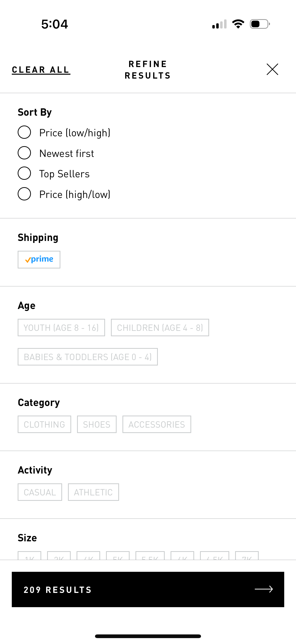Filter by Casual activity
Screen dimensions: 296x644
pyautogui.click(x=40, y=492)
